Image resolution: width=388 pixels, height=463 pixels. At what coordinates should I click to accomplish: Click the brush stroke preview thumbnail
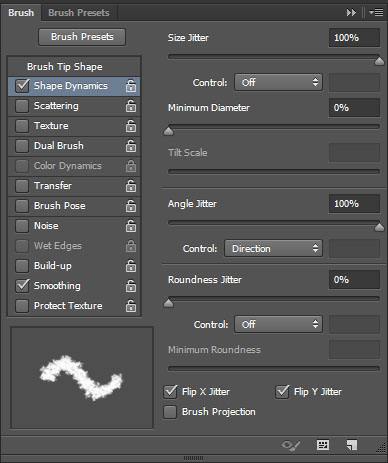point(82,377)
